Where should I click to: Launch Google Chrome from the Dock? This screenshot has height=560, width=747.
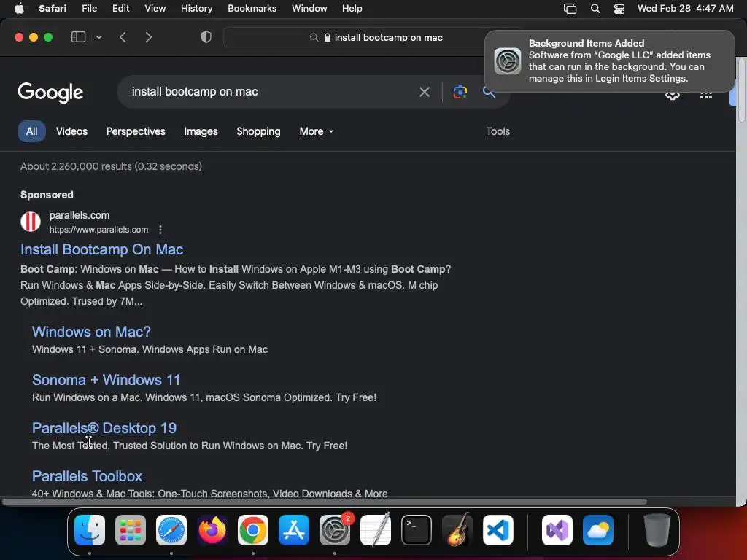click(253, 530)
